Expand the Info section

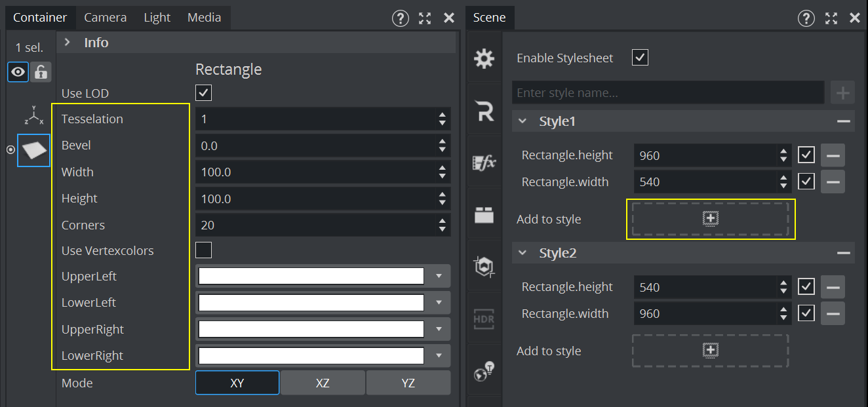pyautogui.click(x=67, y=43)
